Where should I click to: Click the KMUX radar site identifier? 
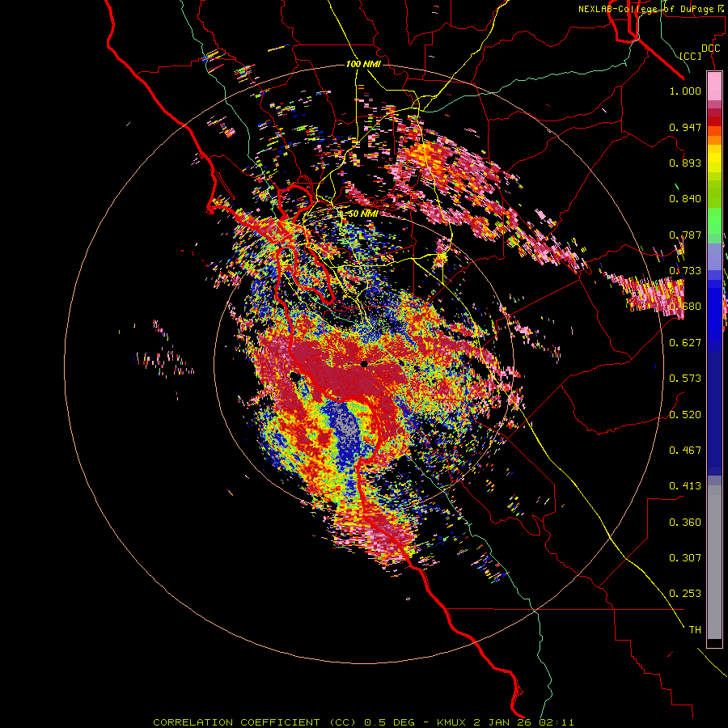pyautogui.click(x=451, y=722)
